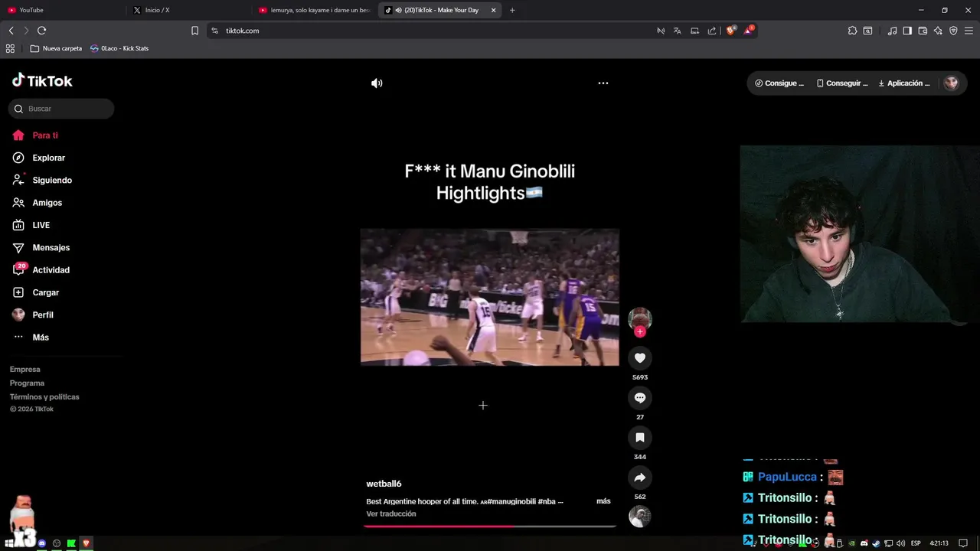Viewport: 980px width, 551px height.
Task: Open the browser extensions puzzle icon
Action: 852,31
